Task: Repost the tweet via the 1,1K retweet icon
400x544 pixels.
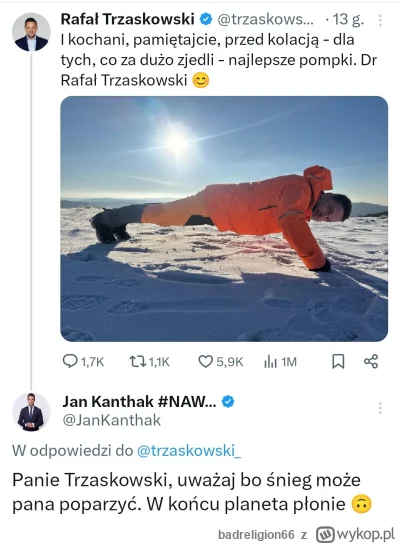Action: (137, 362)
